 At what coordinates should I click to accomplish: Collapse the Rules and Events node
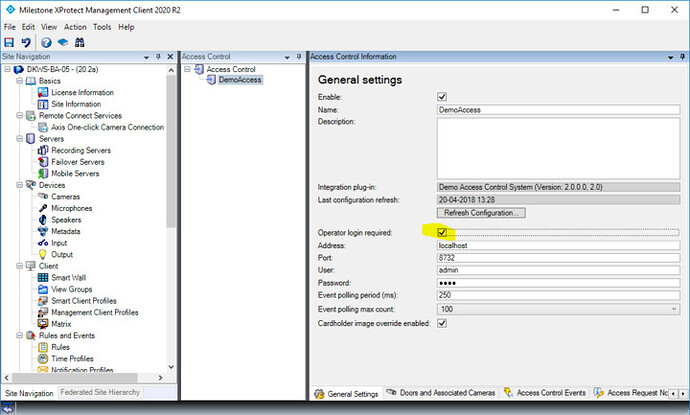click(x=19, y=335)
